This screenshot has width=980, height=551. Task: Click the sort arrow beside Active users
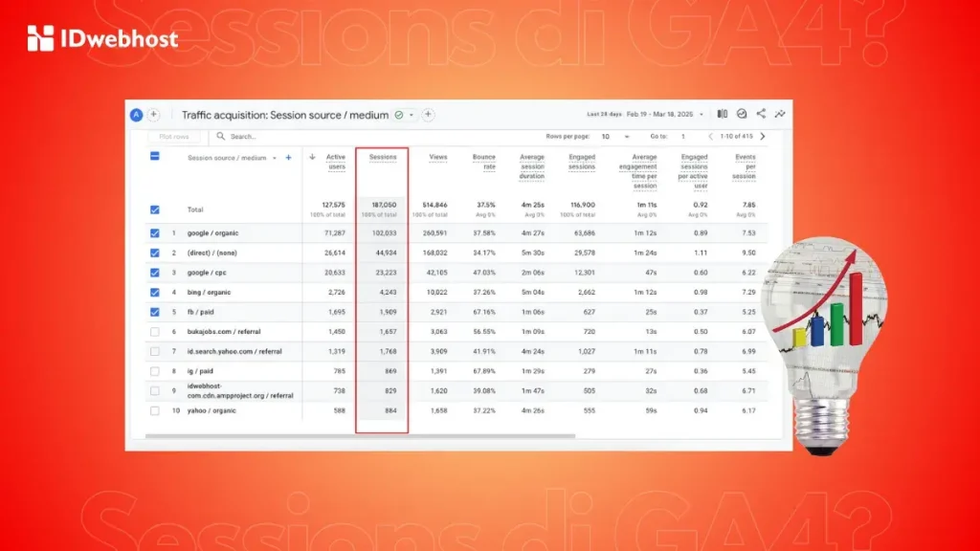pos(312,158)
